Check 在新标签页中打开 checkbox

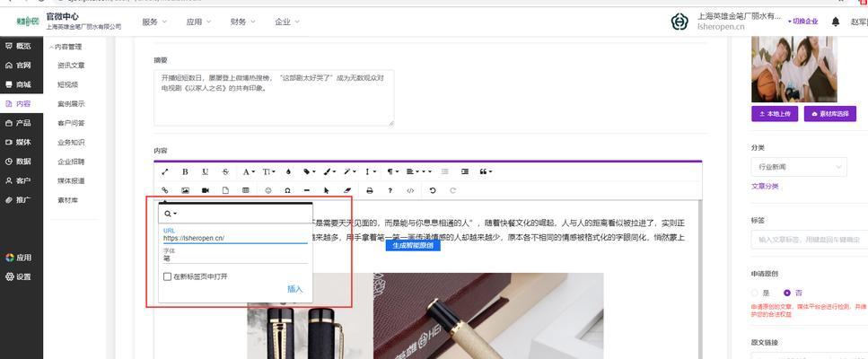click(x=167, y=276)
